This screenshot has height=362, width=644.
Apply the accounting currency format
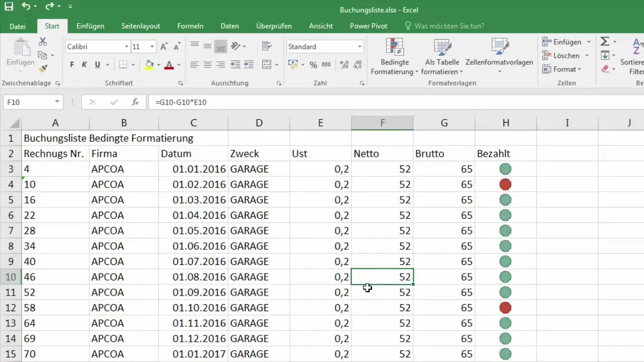292,64
